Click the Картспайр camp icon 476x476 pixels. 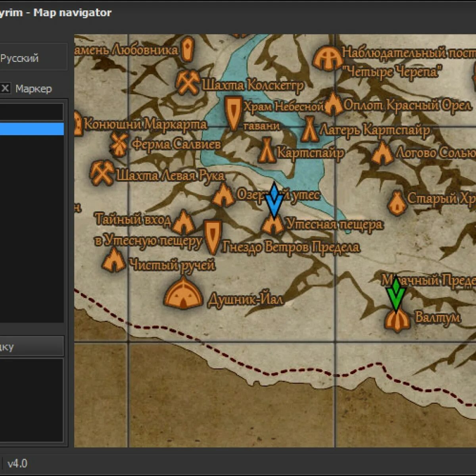(267, 150)
